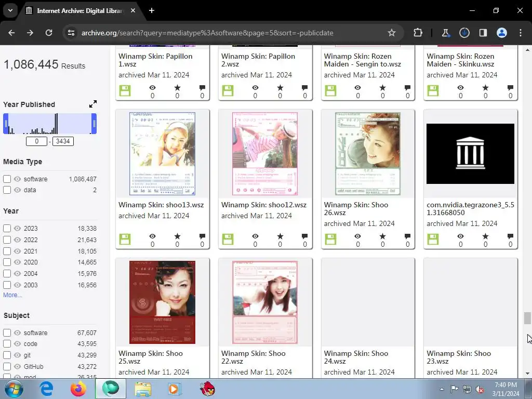532x399 pixels.
Task: Click the views eye icon on shoo13.wsz
Action: [x=152, y=236]
